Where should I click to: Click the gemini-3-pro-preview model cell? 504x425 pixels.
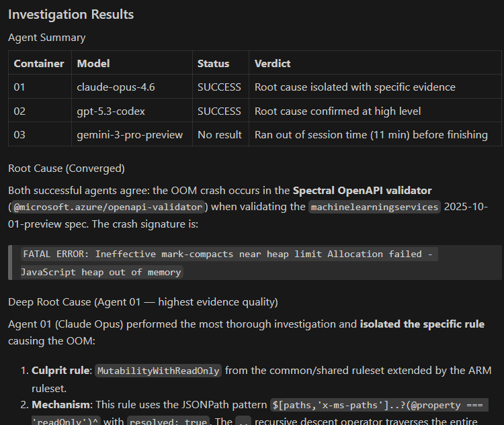[130, 134]
